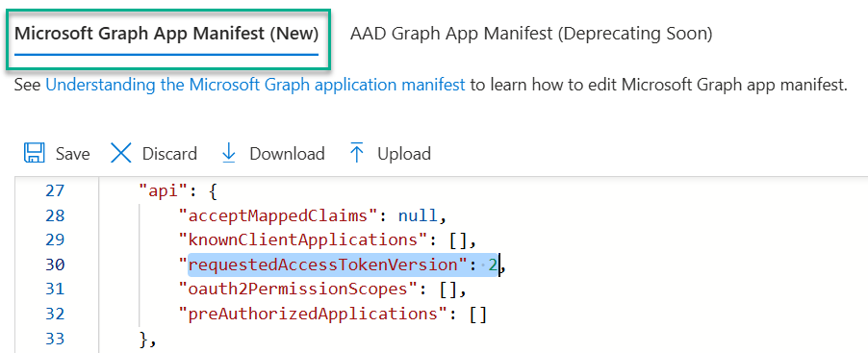This screenshot has width=868, height=353.
Task: Click the Download arrow icon
Action: 228,153
